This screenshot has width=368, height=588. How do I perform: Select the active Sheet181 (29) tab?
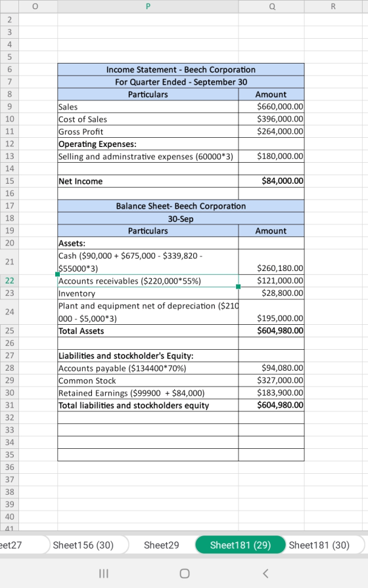[241, 545]
